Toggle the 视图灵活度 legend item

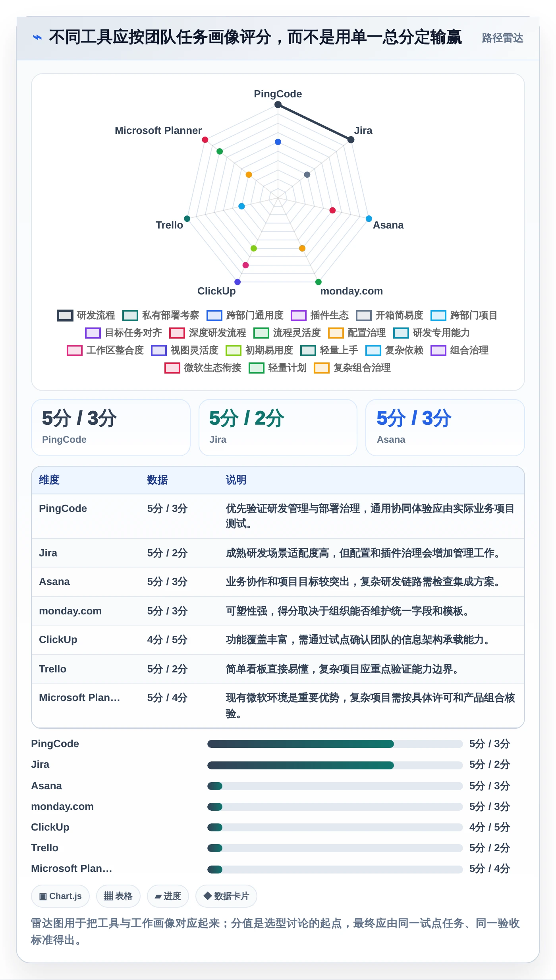185,350
